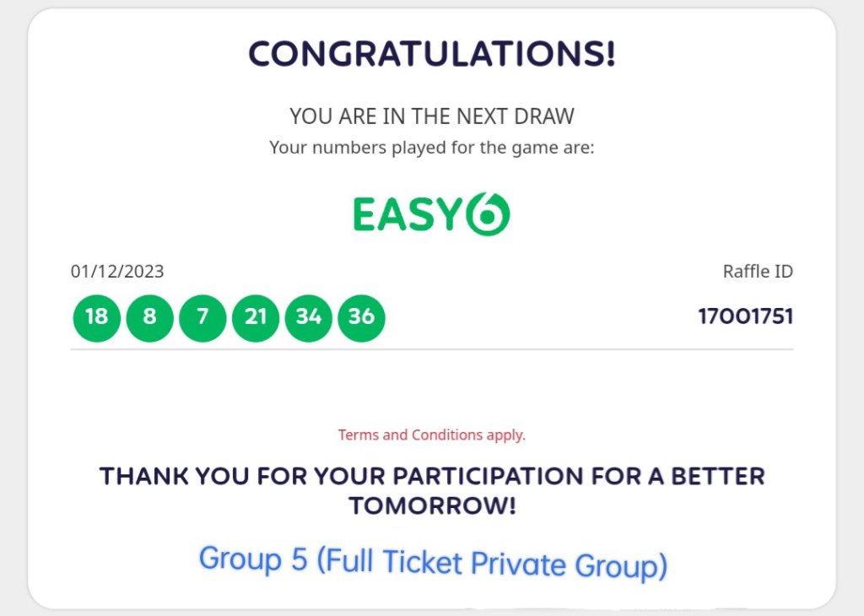Select the 'Your numbers played' line
The image size is (864, 616).
pos(431,148)
